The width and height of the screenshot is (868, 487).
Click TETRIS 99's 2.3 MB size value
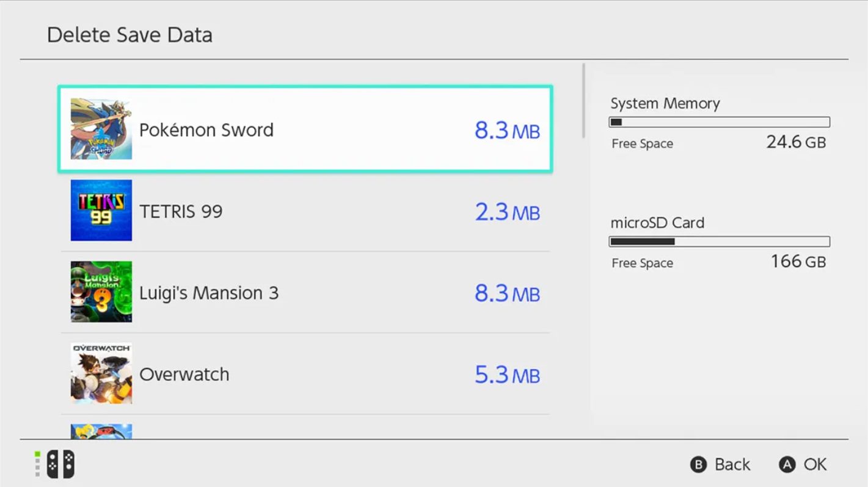coord(508,212)
